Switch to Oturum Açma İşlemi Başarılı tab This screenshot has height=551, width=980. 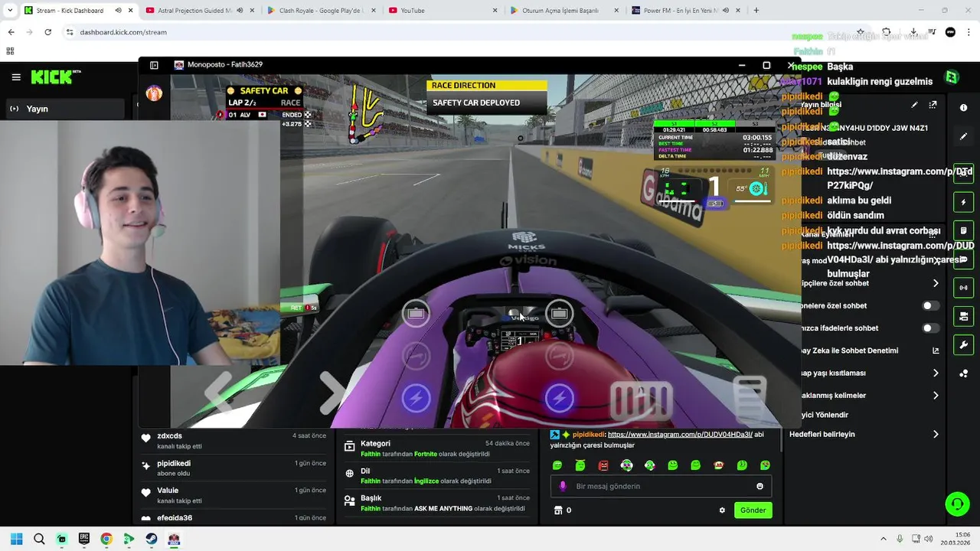click(563, 11)
